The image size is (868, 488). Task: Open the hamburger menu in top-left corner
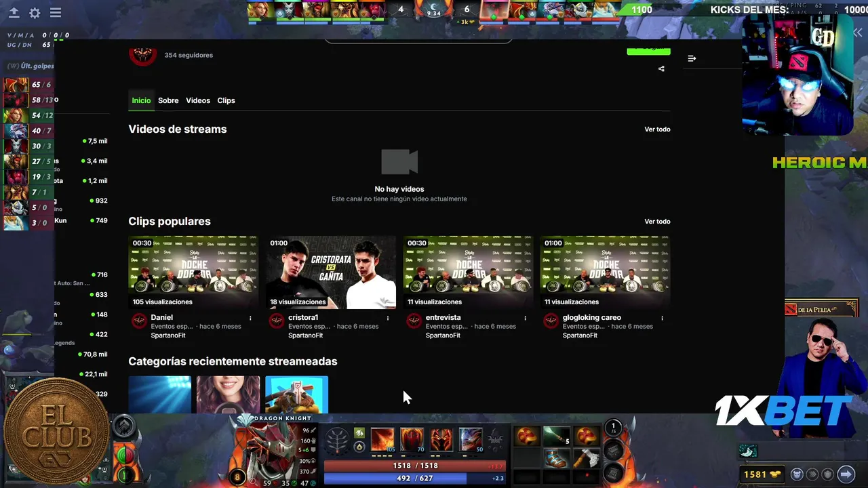56,13
